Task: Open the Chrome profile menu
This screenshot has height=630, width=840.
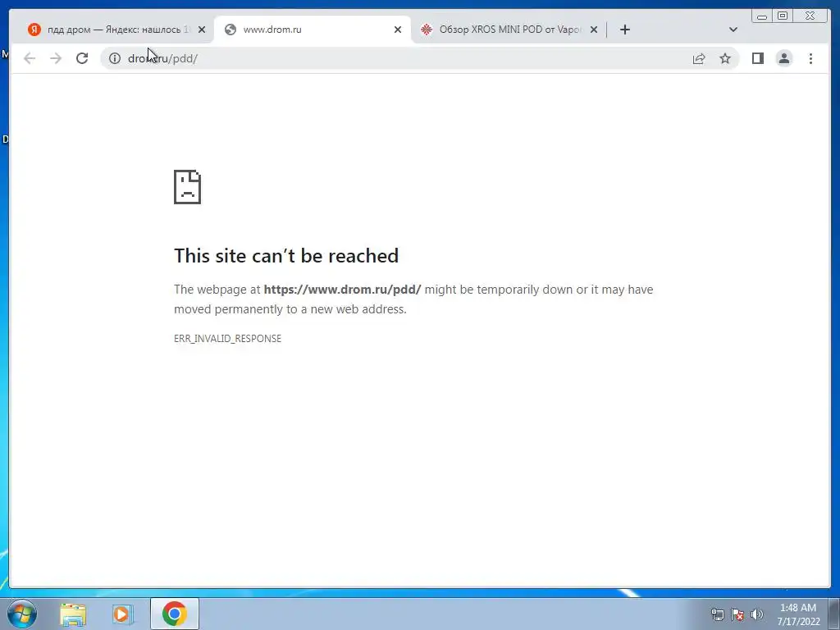Action: point(783,58)
